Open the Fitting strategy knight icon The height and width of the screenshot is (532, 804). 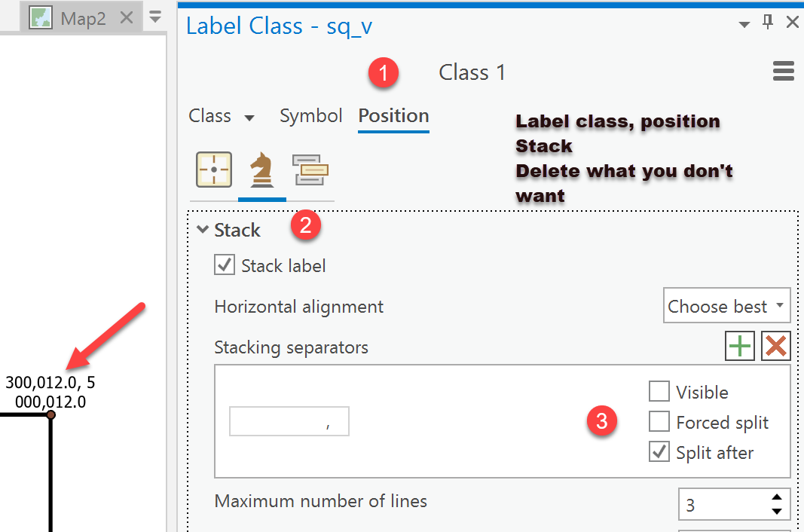click(x=261, y=170)
